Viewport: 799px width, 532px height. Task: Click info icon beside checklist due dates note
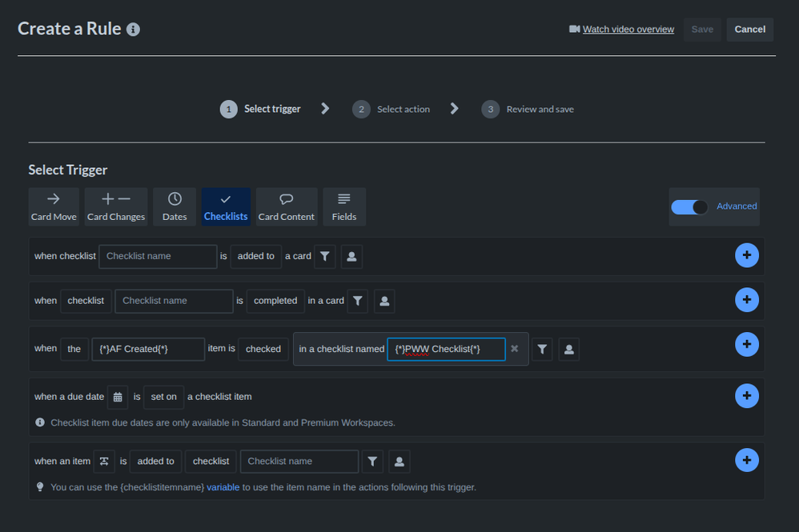40,422
